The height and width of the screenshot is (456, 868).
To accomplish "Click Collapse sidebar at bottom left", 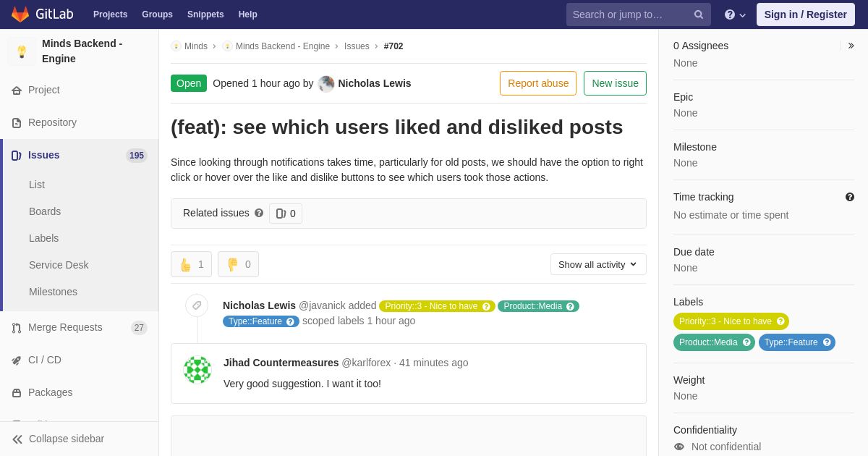I will click(x=58, y=439).
